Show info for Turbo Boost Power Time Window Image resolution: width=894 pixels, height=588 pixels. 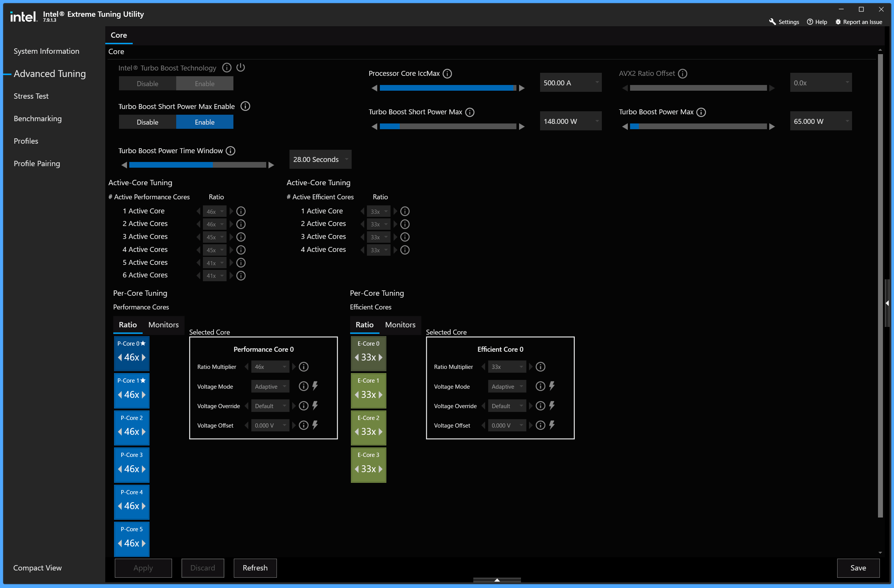230,151
